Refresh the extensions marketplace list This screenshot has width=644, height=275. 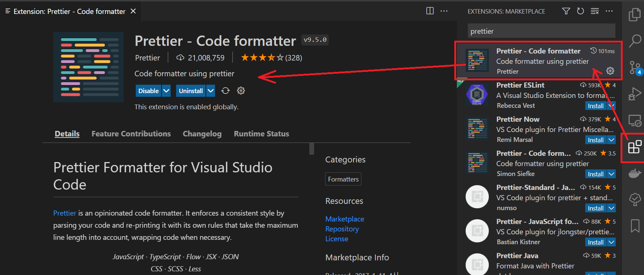click(x=580, y=11)
